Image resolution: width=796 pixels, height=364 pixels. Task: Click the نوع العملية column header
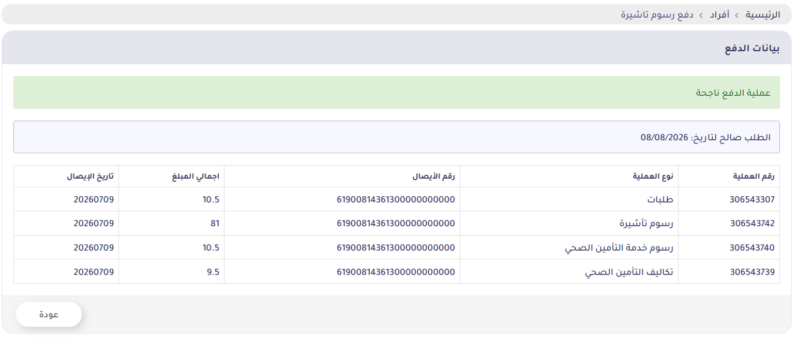tap(569, 177)
